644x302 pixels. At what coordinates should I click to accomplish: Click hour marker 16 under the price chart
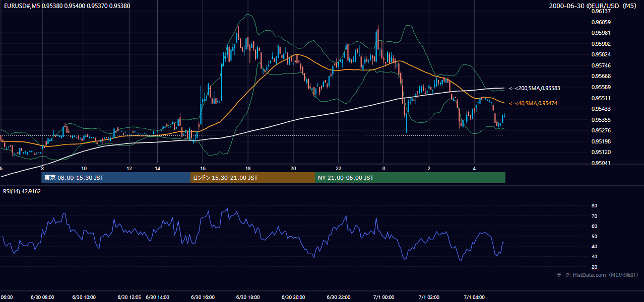point(203,169)
